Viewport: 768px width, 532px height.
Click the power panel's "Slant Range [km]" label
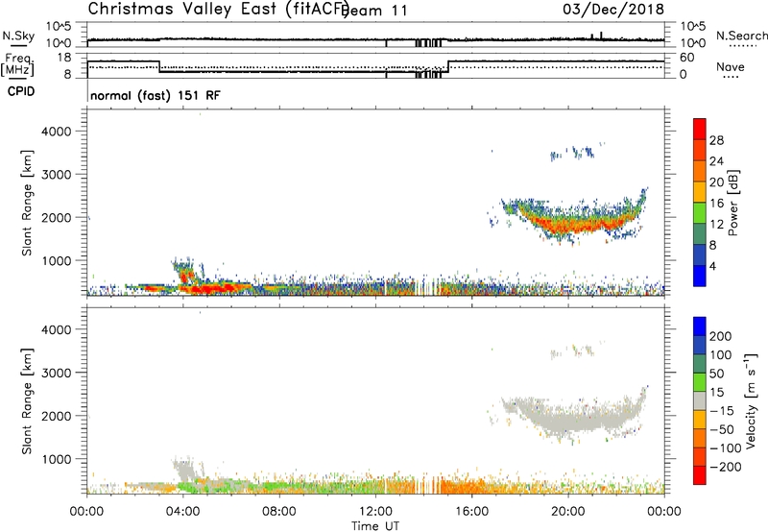point(27,203)
